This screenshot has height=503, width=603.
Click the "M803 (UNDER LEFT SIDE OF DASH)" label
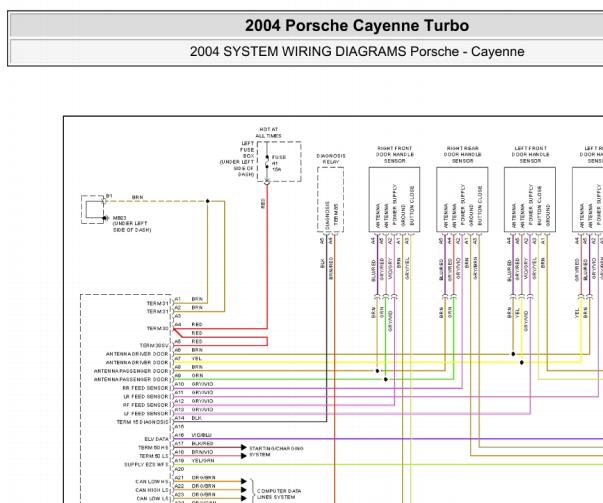point(132,224)
